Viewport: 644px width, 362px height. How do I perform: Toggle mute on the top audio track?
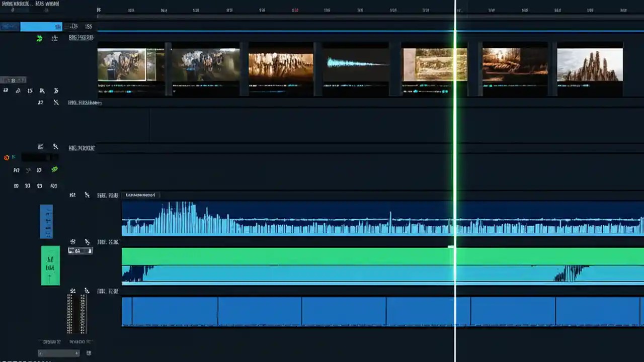[x=72, y=195]
